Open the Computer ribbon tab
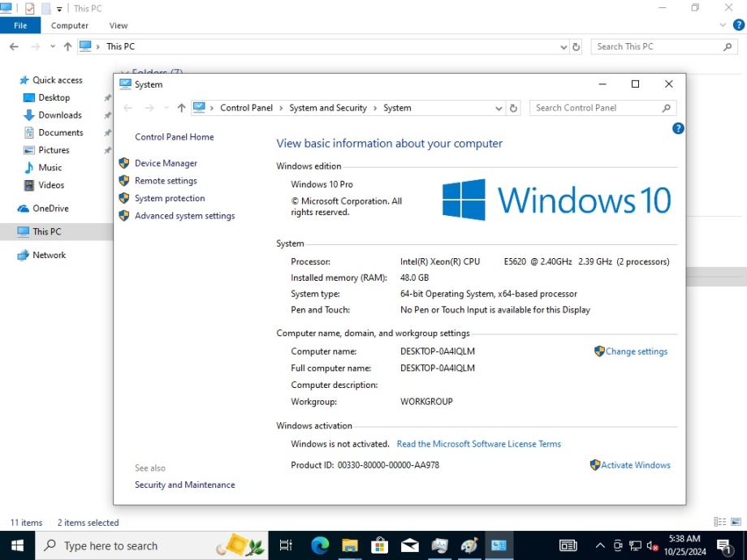This screenshot has width=747, height=560. 70,26
